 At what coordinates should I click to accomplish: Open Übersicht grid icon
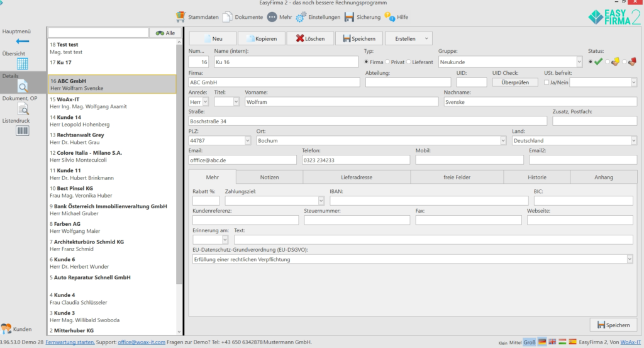tap(22, 64)
